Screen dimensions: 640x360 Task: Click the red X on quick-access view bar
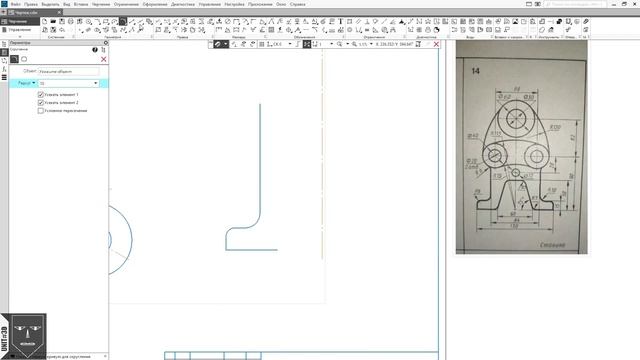tap(436, 44)
